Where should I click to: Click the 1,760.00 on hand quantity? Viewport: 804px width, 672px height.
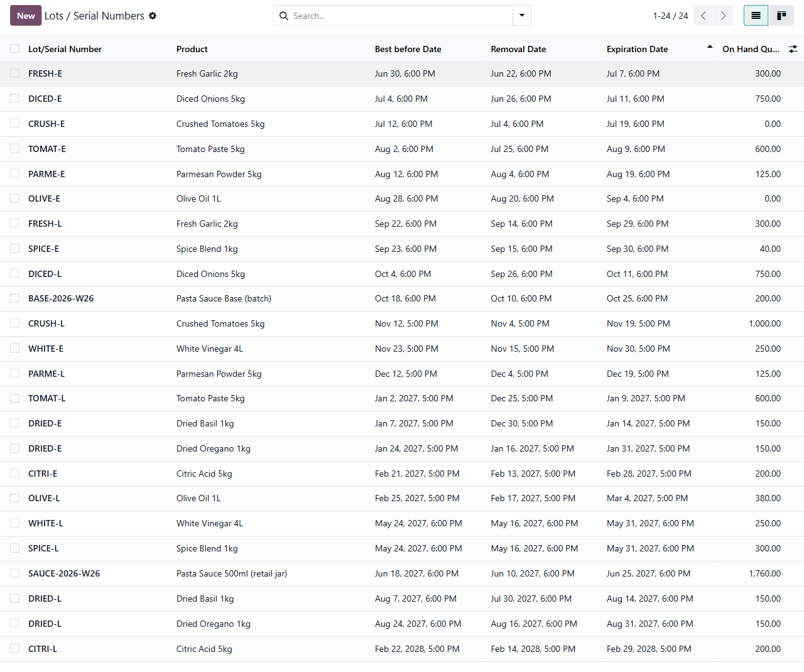pyautogui.click(x=764, y=573)
